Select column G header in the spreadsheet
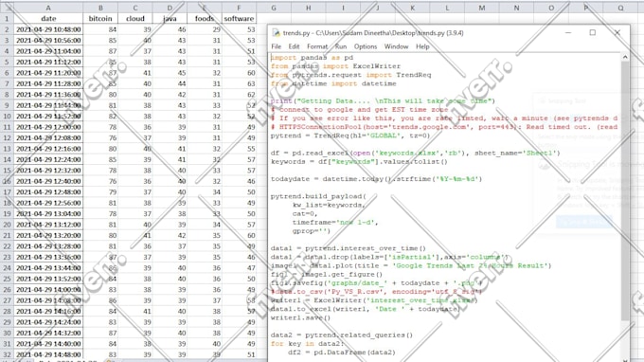The width and height of the screenshot is (644, 362). (274, 8)
